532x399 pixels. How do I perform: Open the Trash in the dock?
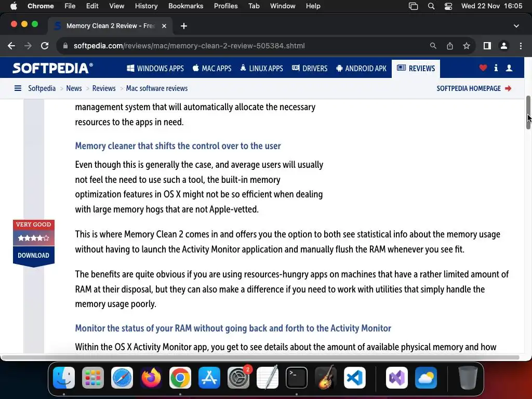pos(468,378)
